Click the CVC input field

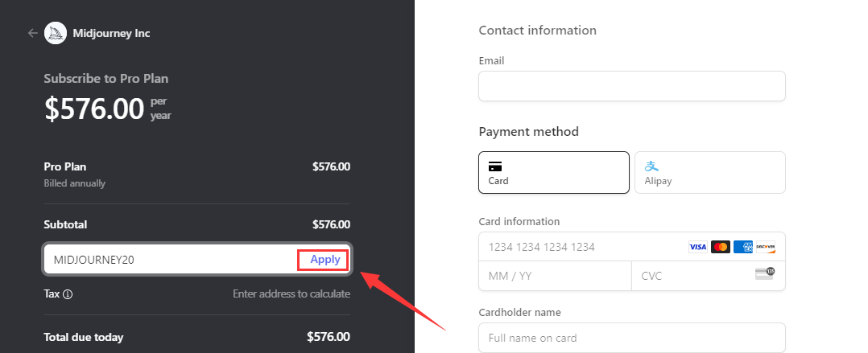pyautogui.click(x=709, y=276)
